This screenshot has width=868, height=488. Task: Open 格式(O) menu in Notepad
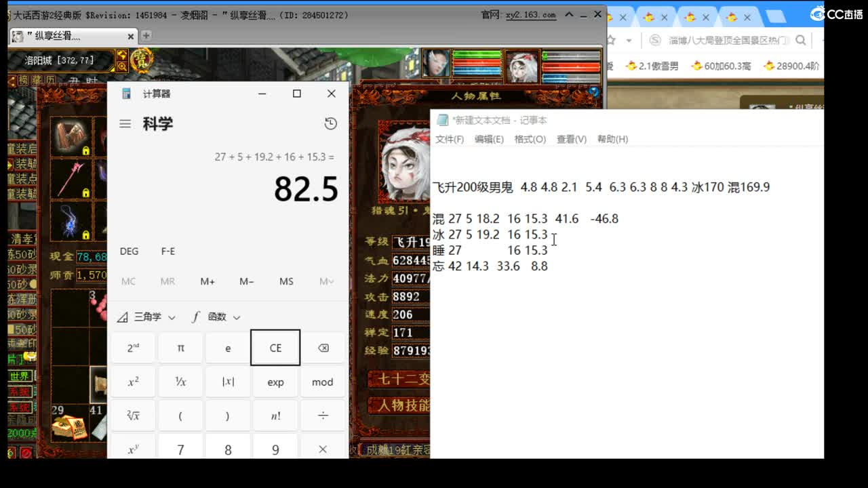tap(530, 139)
